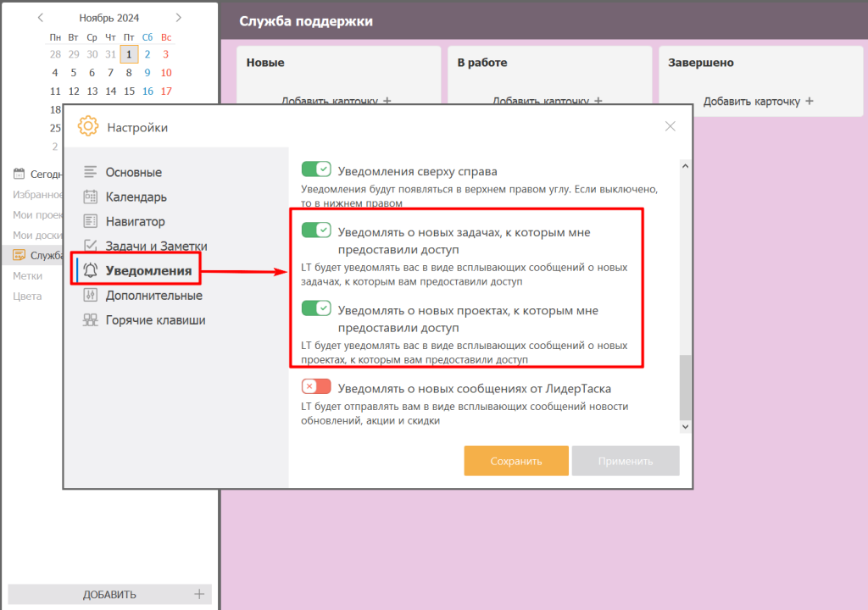Go to previous month in calendar
Viewport: 868px width, 610px height.
(x=40, y=18)
